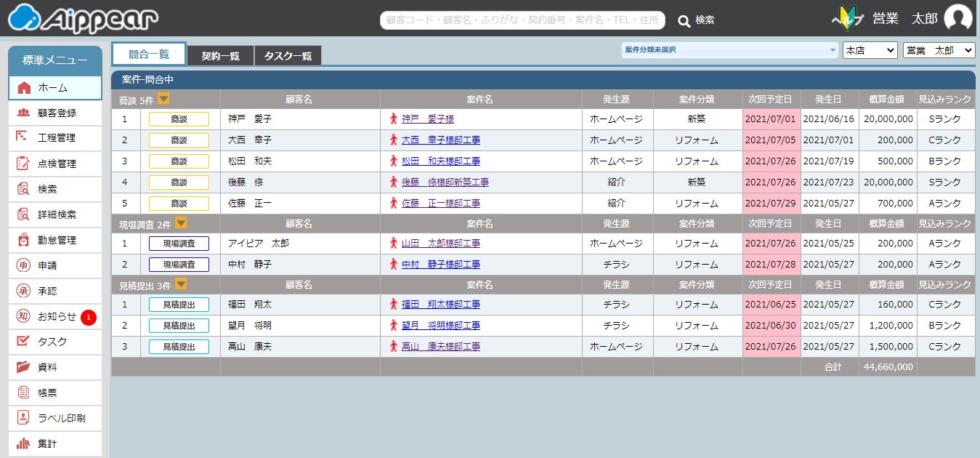Image resolution: width=980 pixels, height=458 pixels.
Task: Switch to the 問合一覧 tab
Action: pyautogui.click(x=149, y=54)
